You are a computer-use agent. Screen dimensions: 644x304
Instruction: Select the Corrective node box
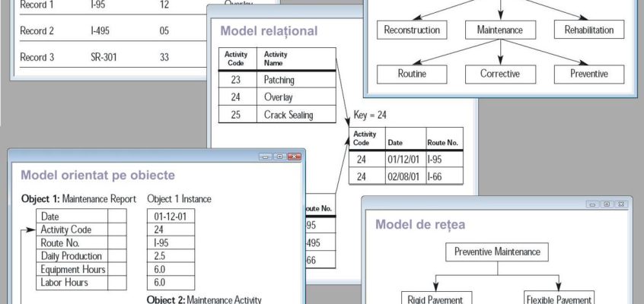(500, 74)
